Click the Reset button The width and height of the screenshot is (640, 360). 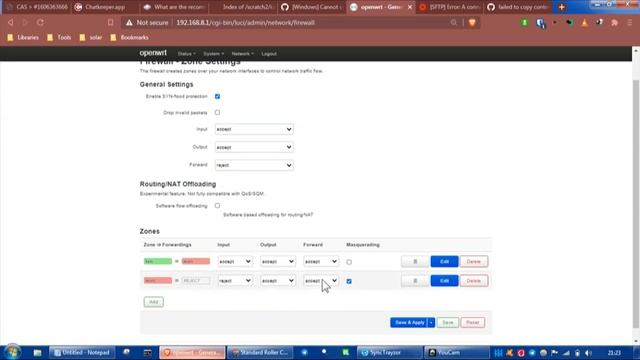[473, 322]
